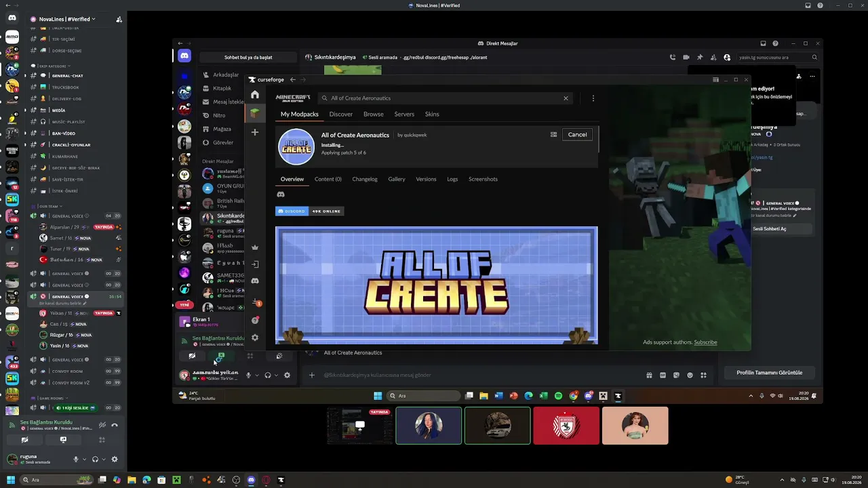Open CurseForge notifications icon with red badge

pos(256,302)
